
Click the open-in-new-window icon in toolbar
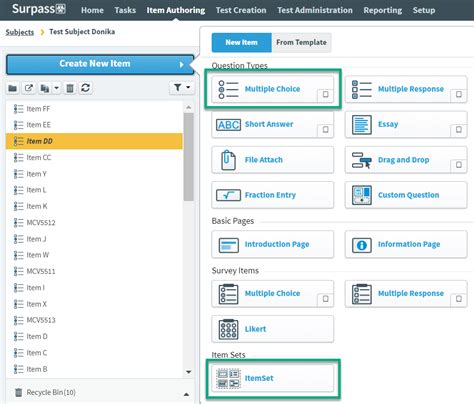click(29, 88)
